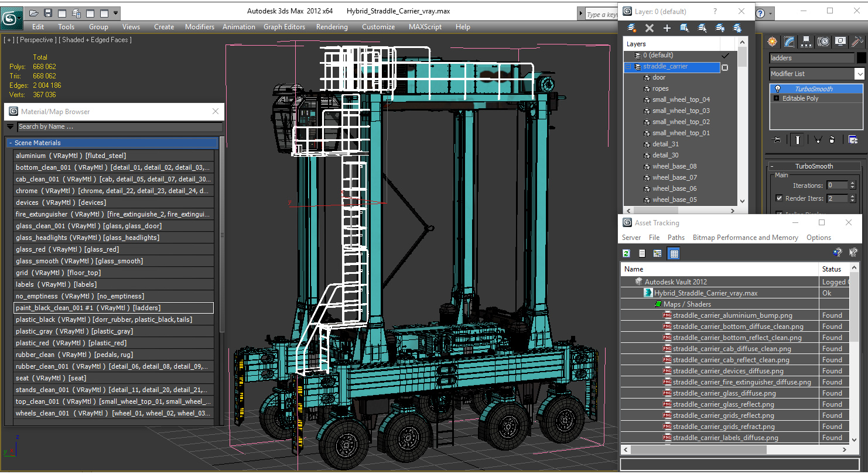The image size is (868, 474).
Task: Open the Display command panel tab
Action: point(840,42)
